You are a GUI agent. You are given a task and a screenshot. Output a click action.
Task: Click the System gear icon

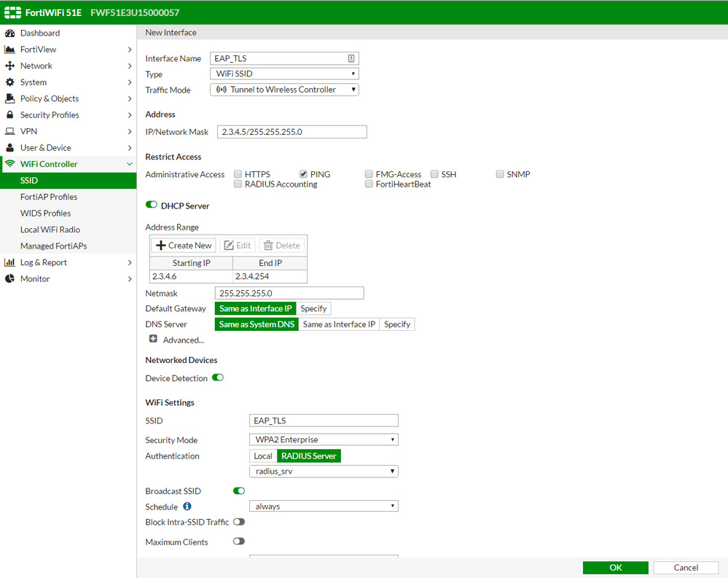tap(9, 82)
